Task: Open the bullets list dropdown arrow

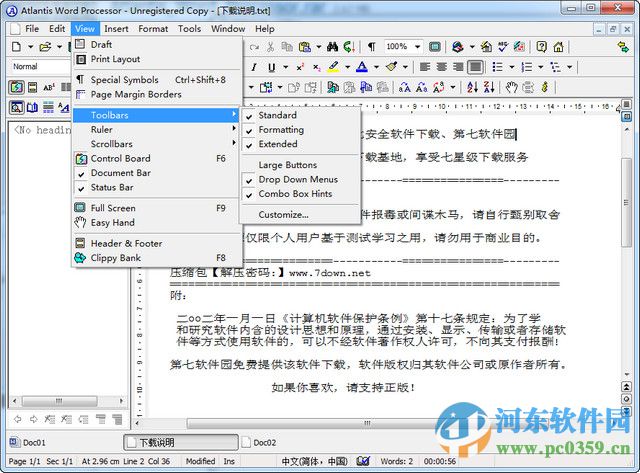Action: point(512,67)
